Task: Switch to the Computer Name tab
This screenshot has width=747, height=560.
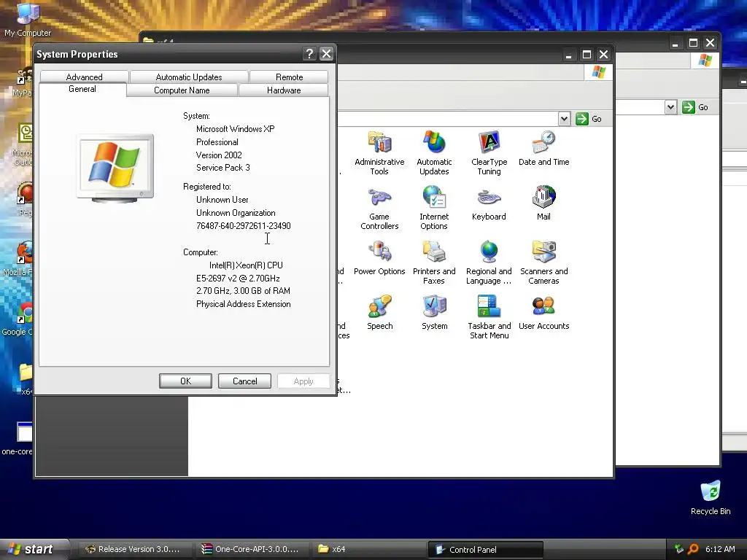Action: 182,90
